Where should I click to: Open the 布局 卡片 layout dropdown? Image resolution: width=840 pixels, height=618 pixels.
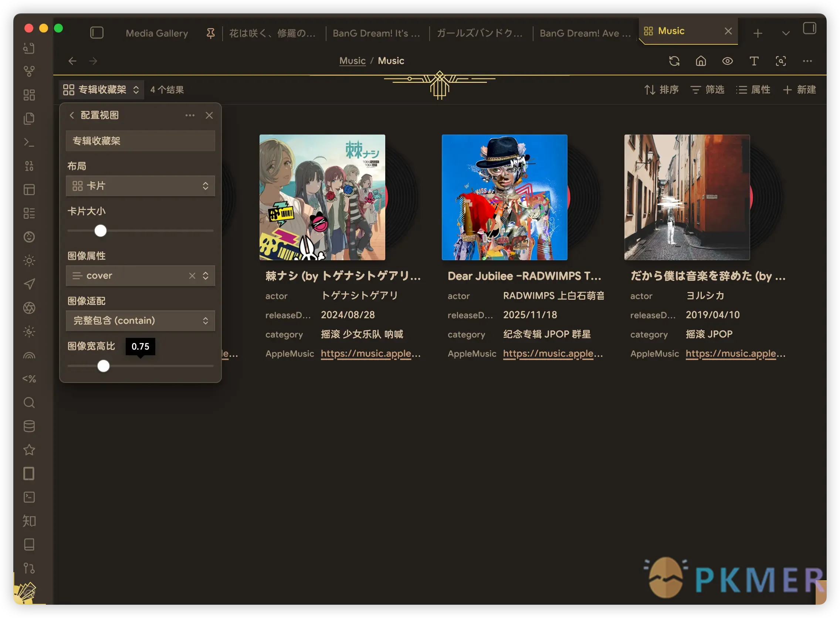[140, 186]
